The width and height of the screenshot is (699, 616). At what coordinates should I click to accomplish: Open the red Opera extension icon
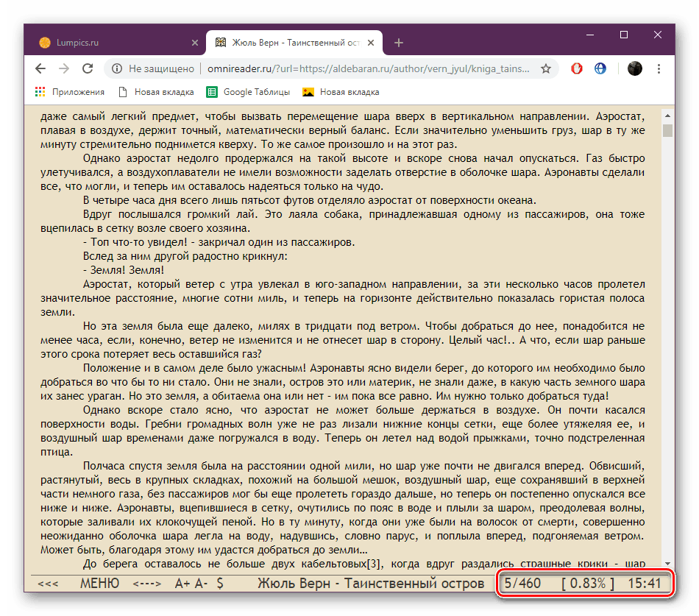pyautogui.click(x=577, y=68)
